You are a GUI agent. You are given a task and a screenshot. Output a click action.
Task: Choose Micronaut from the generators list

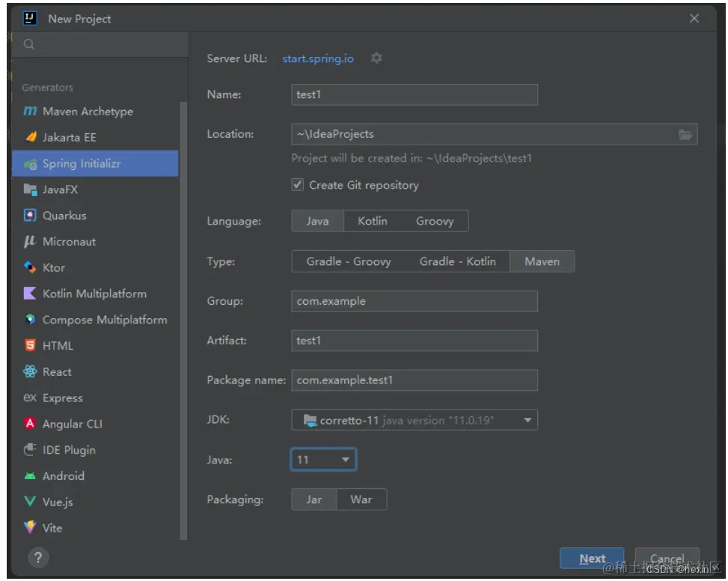tap(69, 242)
